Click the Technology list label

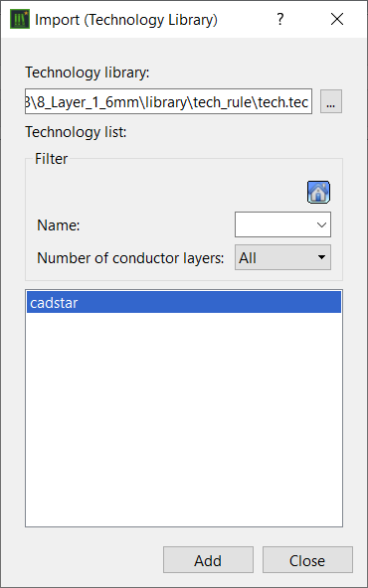[76, 132]
